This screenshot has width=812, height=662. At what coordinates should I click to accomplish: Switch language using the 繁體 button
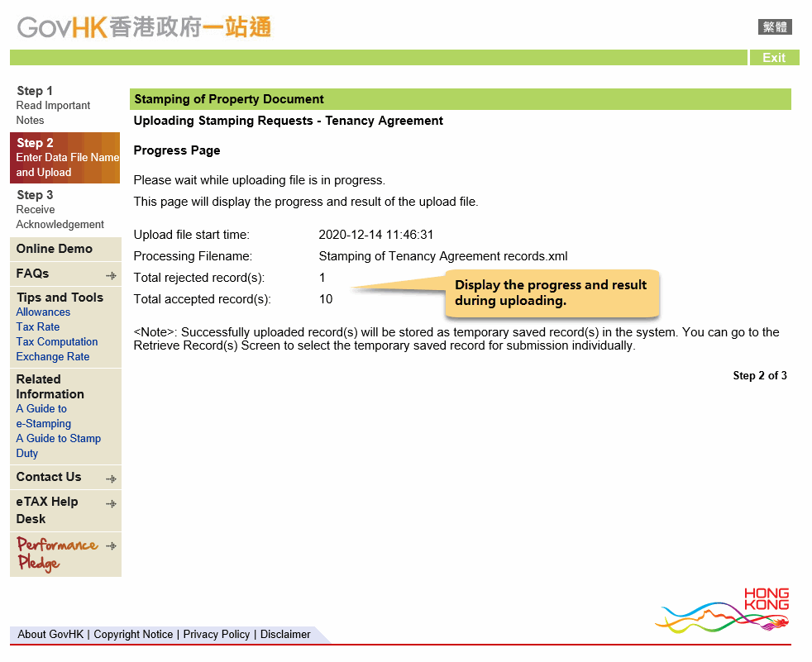(x=775, y=27)
